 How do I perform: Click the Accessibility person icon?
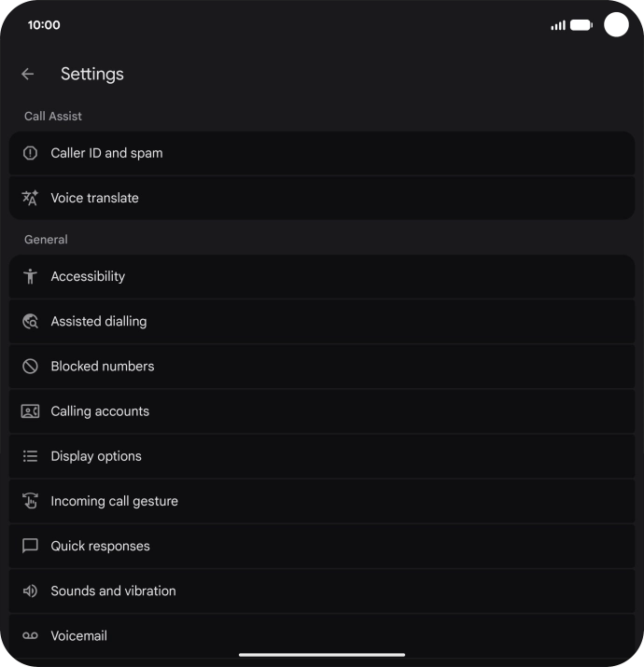(x=30, y=276)
